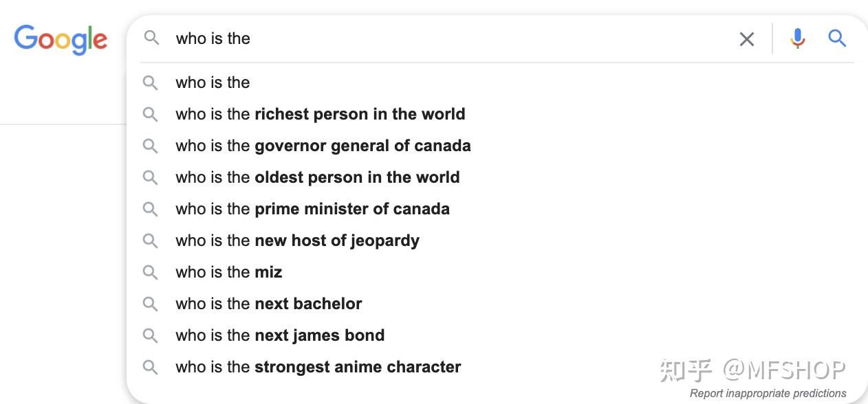Click the Google logo
The height and width of the screenshot is (404, 868).
pyautogui.click(x=61, y=39)
